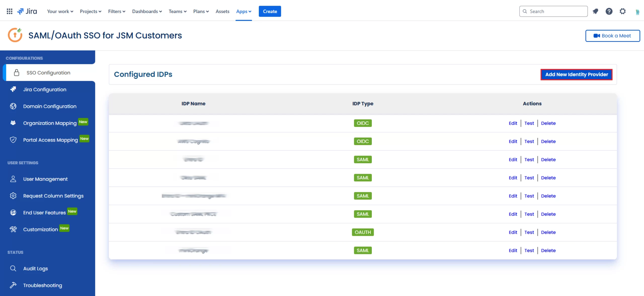This screenshot has height=296, width=644.
Task: Open the help question mark icon
Action: [609, 11]
